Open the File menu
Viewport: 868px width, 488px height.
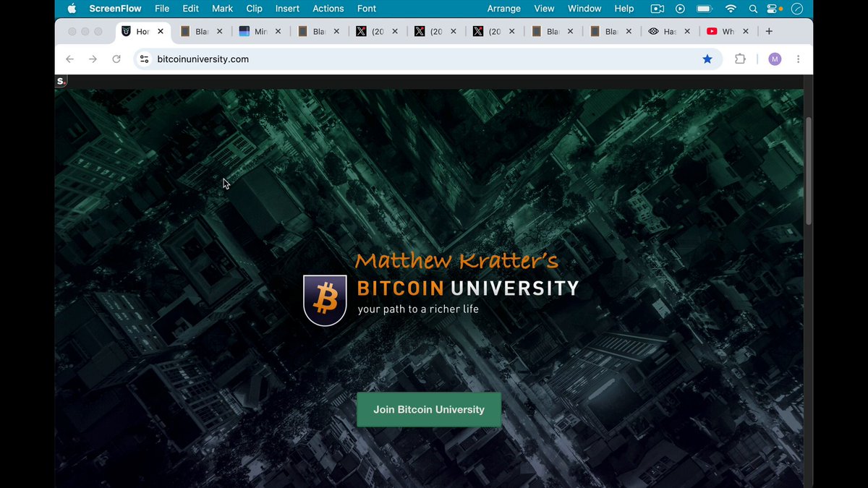162,9
